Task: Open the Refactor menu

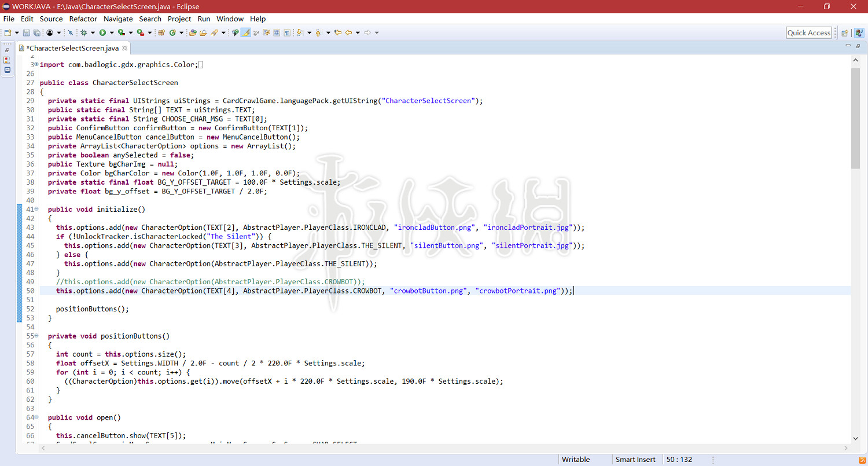Action: 83,19
